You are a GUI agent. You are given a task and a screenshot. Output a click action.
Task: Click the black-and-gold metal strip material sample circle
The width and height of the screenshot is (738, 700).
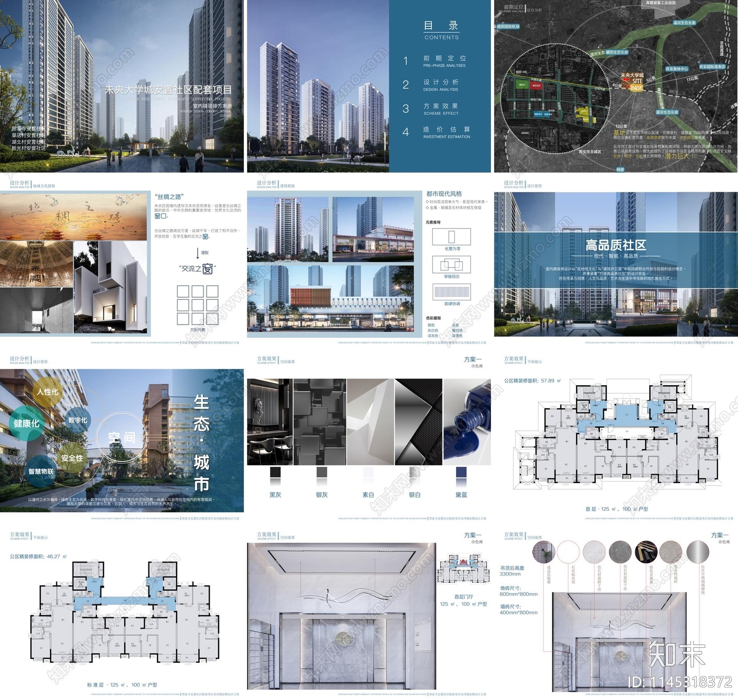pos(646,552)
